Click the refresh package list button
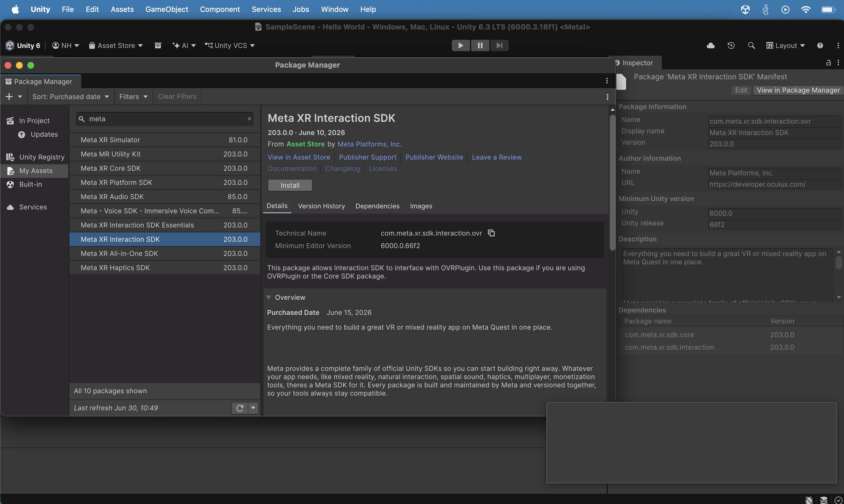 (x=240, y=408)
